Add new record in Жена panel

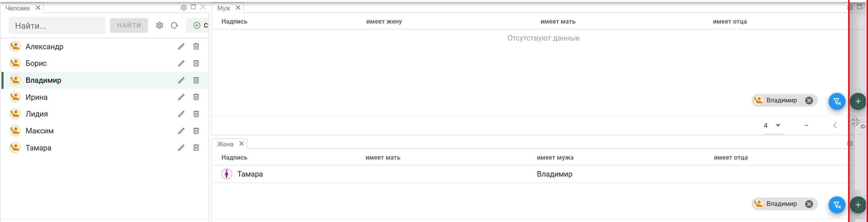tap(858, 204)
